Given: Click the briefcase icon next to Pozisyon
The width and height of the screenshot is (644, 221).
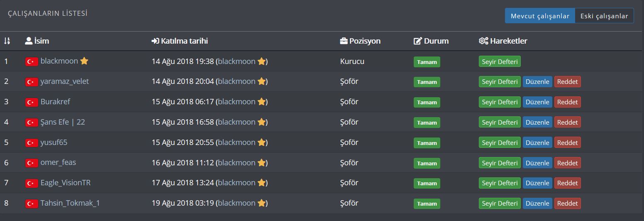Looking at the screenshot, I should tap(344, 41).
